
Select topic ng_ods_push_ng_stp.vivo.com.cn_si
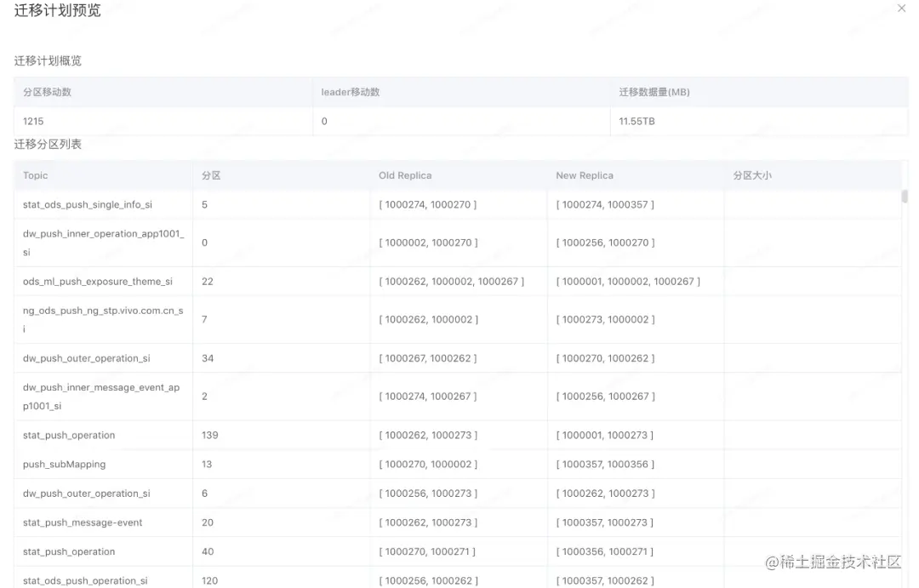[x=103, y=319]
